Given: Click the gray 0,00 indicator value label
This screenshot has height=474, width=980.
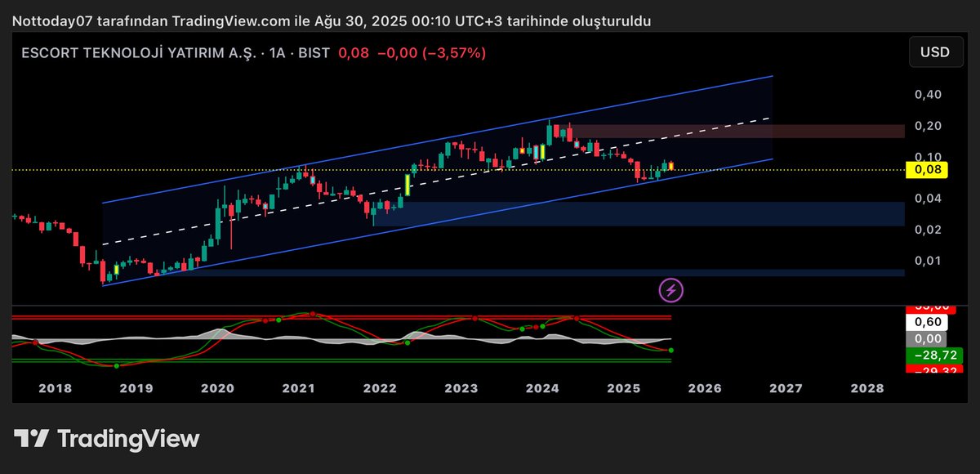Looking at the screenshot, I should coord(928,338).
